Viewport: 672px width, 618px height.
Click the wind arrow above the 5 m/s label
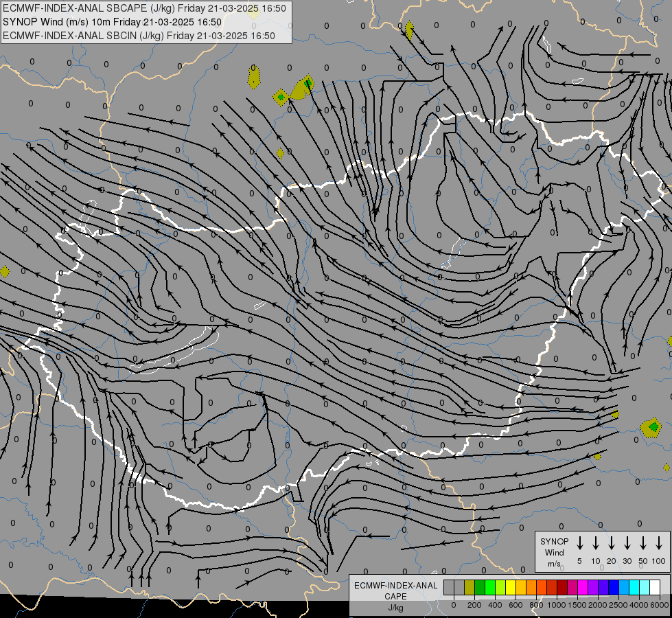(x=579, y=543)
